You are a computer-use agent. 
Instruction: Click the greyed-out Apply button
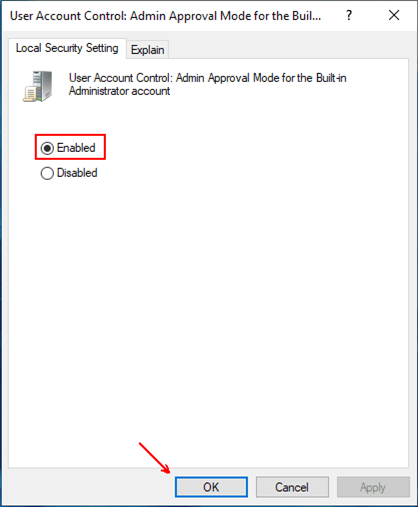[x=373, y=487]
